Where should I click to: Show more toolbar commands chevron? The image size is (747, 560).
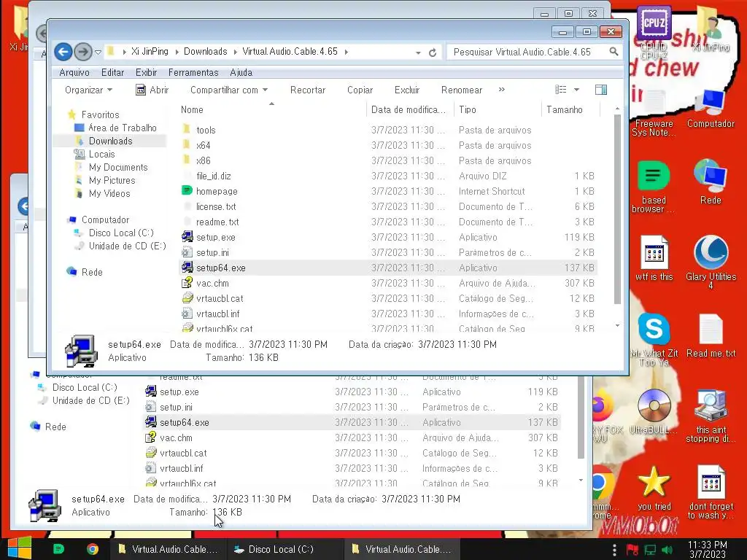502,90
